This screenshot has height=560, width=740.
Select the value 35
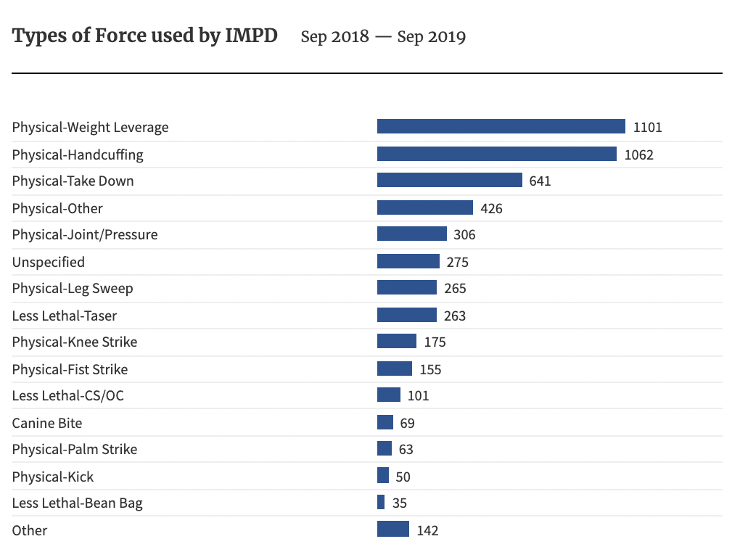[399, 503]
